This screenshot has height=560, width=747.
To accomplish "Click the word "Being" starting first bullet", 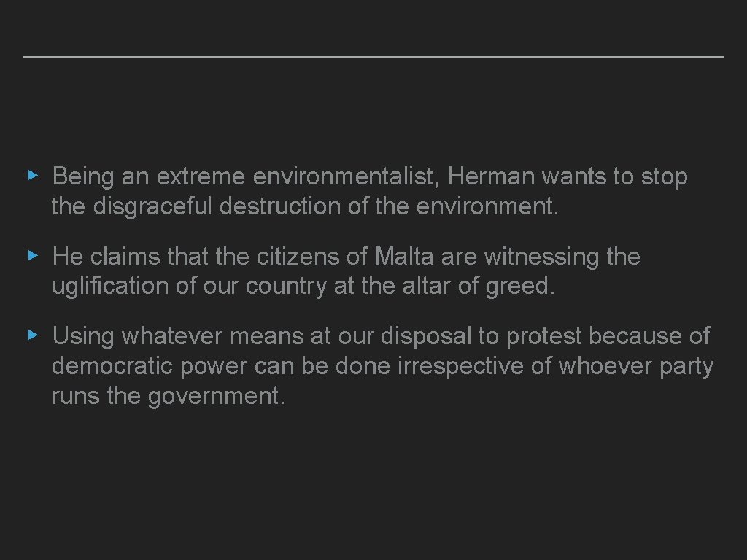I will pos(78,176).
